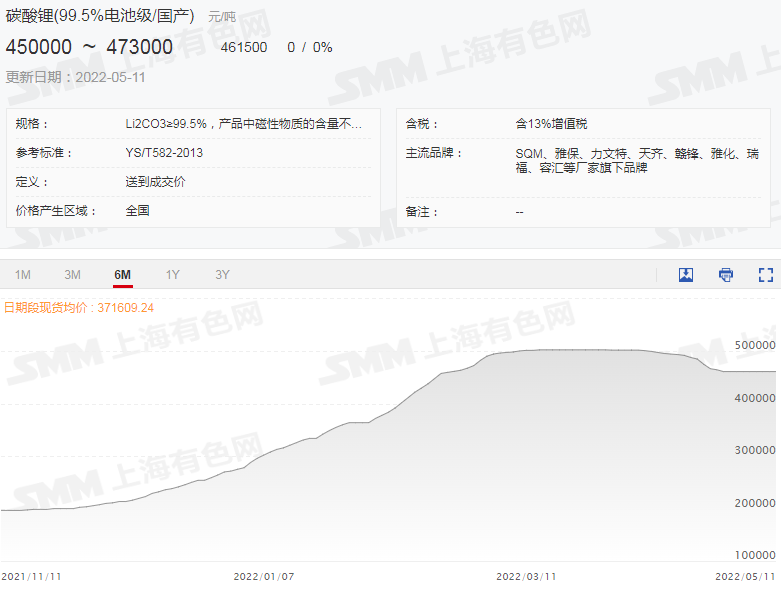Show the 1Y price history

pyautogui.click(x=173, y=275)
